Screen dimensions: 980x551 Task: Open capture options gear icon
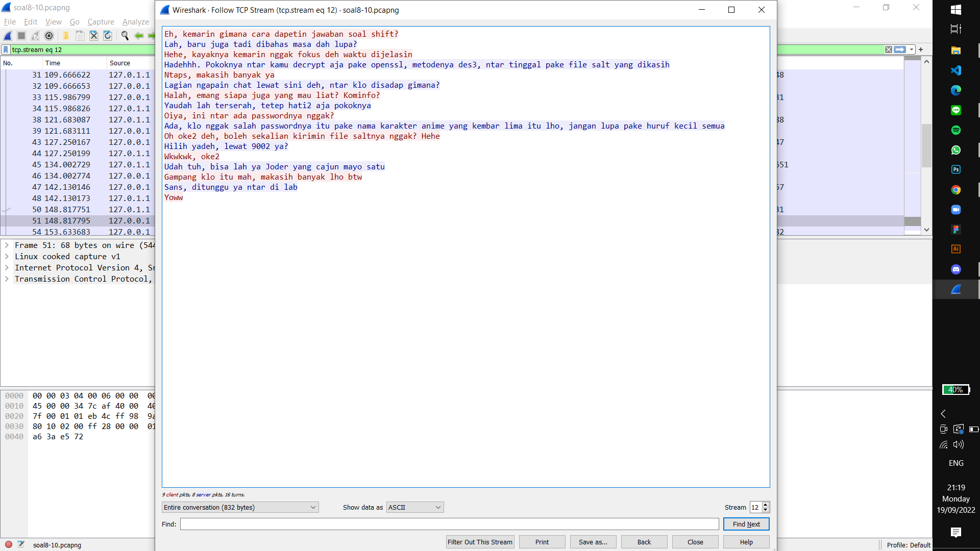pos(49,36)
